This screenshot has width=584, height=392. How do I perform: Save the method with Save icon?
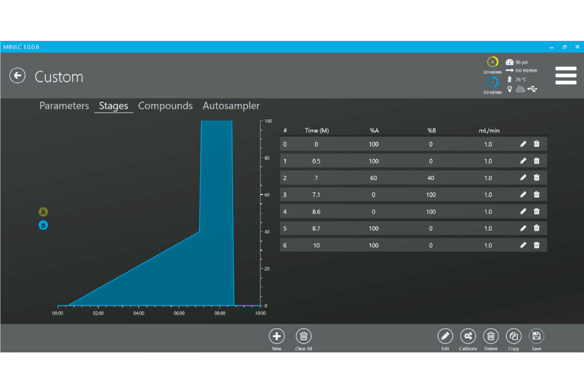(x=536, y=336)
